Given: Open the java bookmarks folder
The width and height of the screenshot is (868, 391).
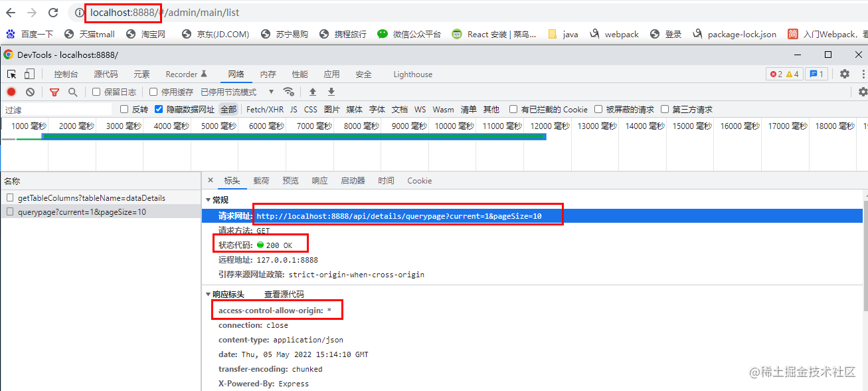Looking at the screenshot, I should 563,34.
